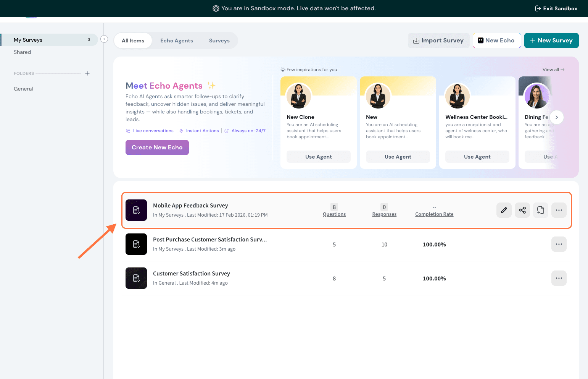Open more options for Mobile App Feedback Survey
588x379 pixels.
point(559,210)
